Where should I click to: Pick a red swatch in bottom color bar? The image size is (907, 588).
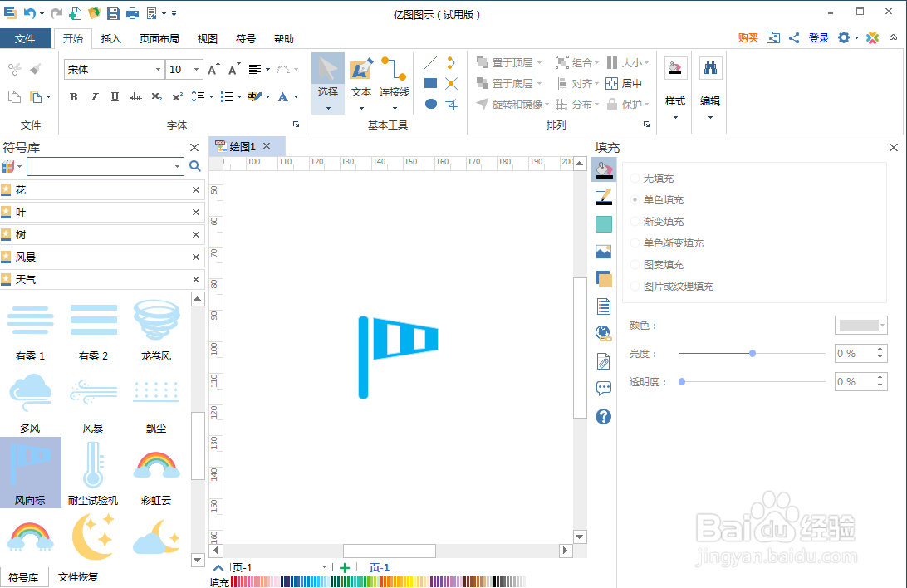pyautogui.click(x=233, y=581)
